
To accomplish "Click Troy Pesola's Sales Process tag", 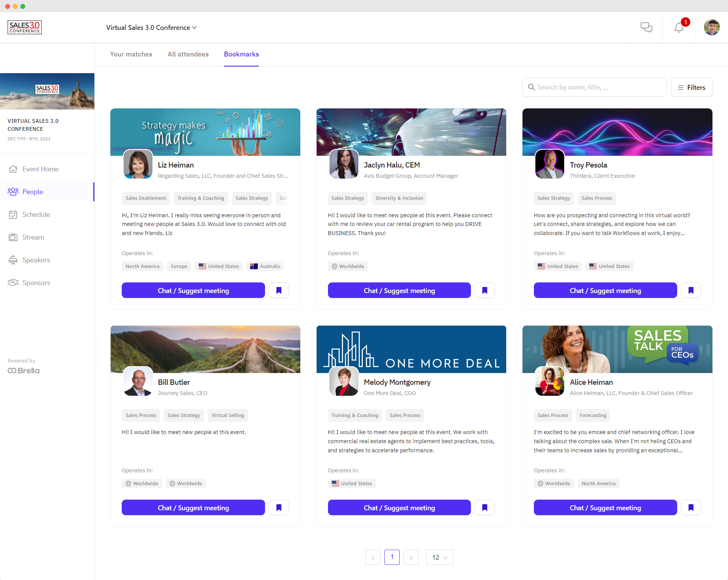I will [x=596, y=198].
